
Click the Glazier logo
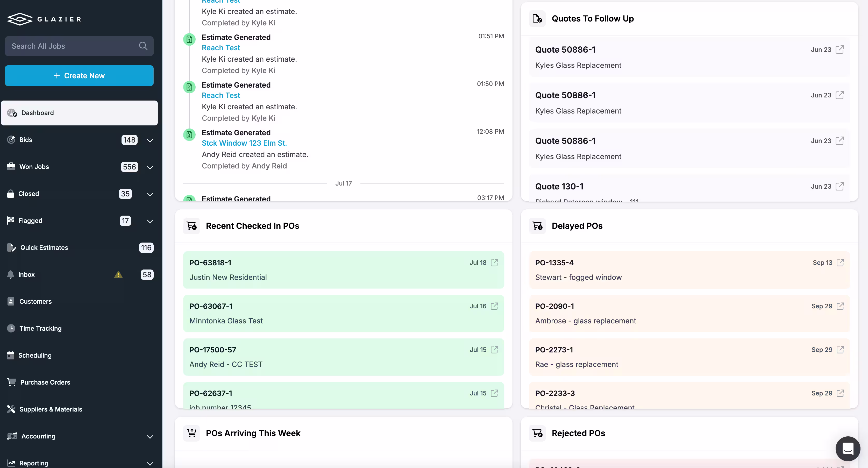(44, 19)
